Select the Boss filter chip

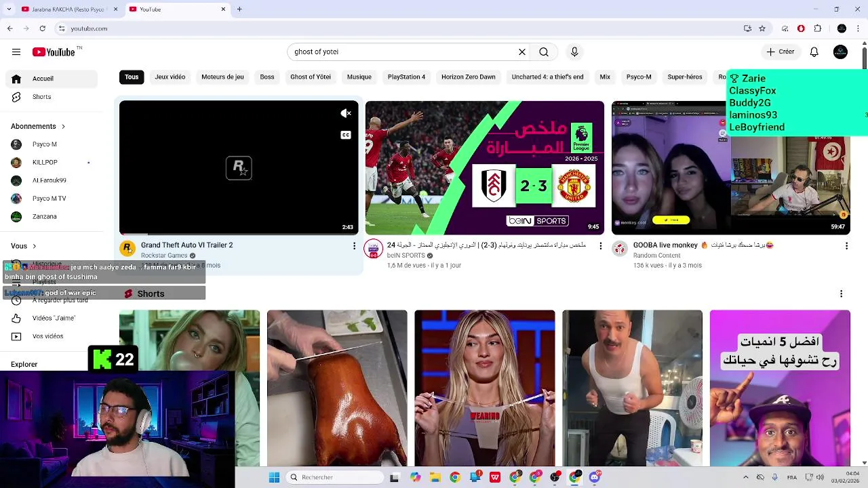coord(267,77)
